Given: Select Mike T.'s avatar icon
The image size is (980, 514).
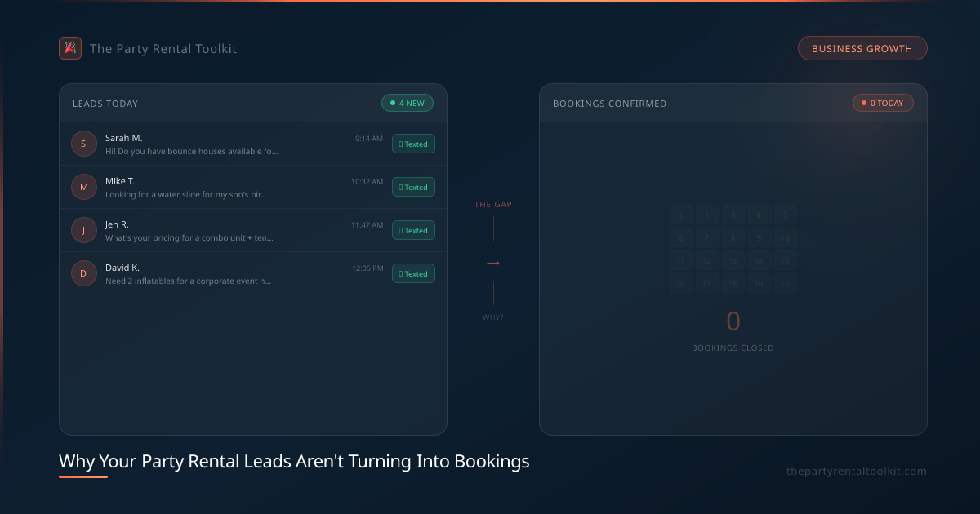Looking at the screenshot, I should (84, 187).
